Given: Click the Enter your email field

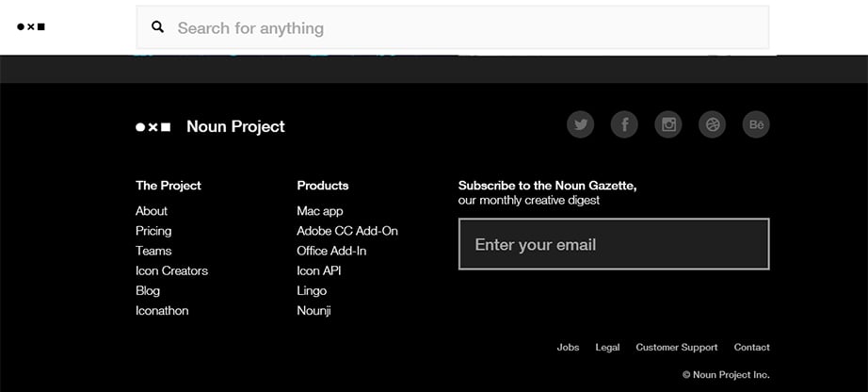Looking at the screenshot, I should [614, 244].
